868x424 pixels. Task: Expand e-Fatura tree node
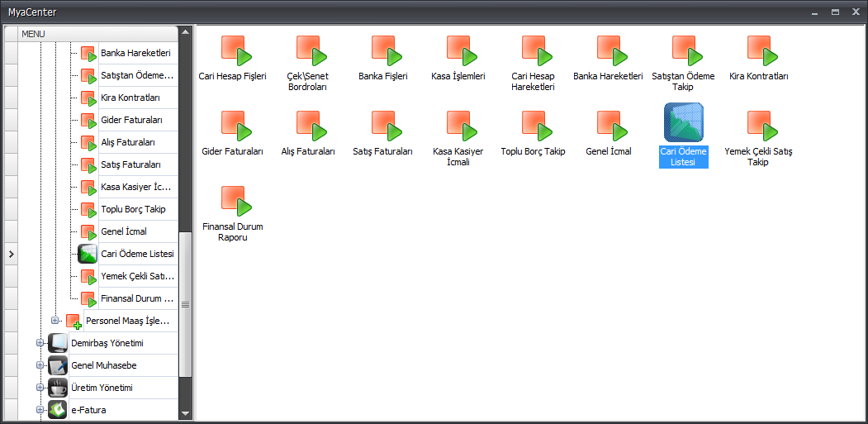(40, 410)
